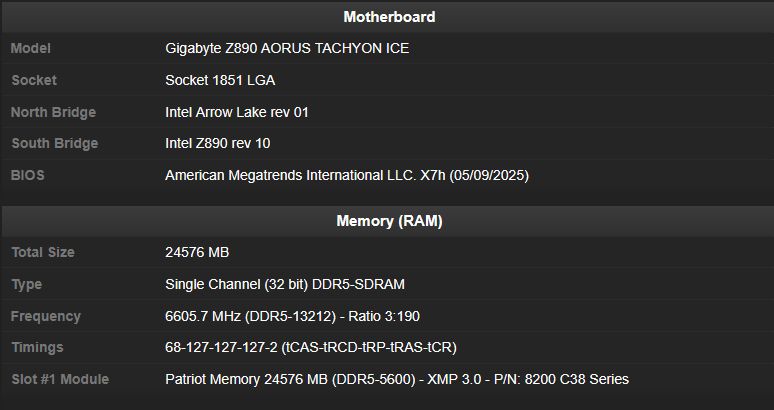The width and height of the screenshot is (774, 410).
Task: Click the Socket row label
Action: pyautogui.click(x=34, y=80)
